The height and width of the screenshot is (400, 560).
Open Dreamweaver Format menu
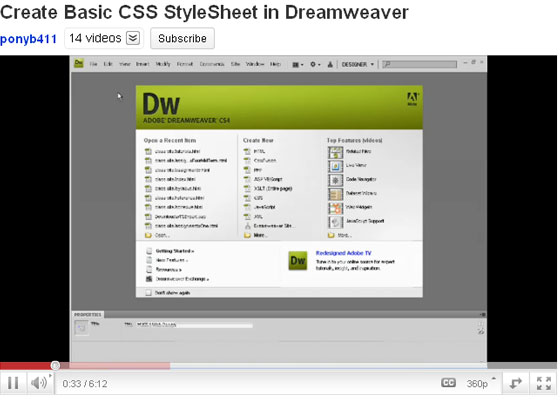[185, 64]
